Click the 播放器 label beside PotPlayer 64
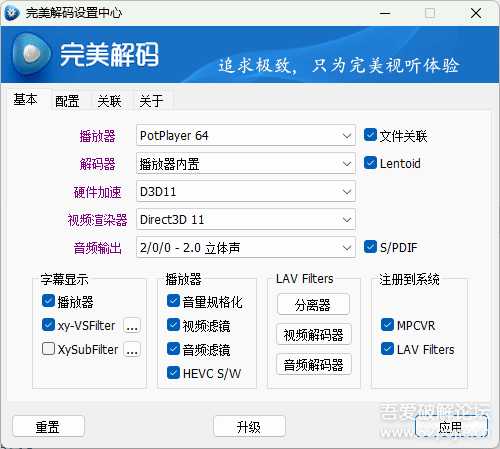Image resolution: width=500 pixels, height=449 pixels. 97,136
